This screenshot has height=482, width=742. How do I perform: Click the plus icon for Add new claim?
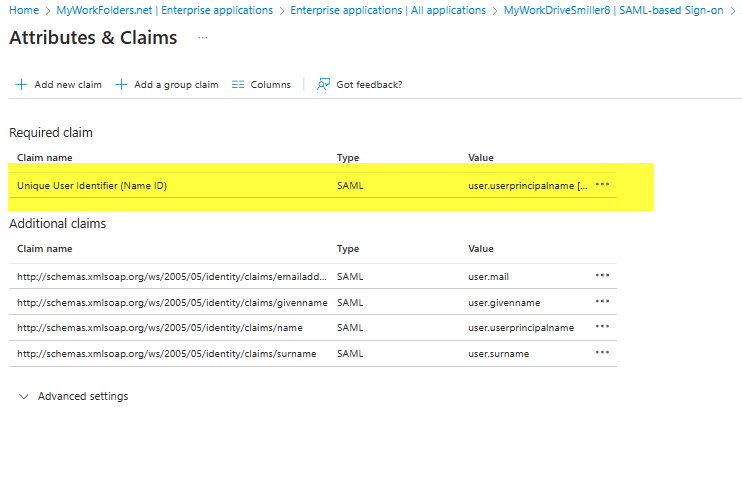click(x=21, y=85)
